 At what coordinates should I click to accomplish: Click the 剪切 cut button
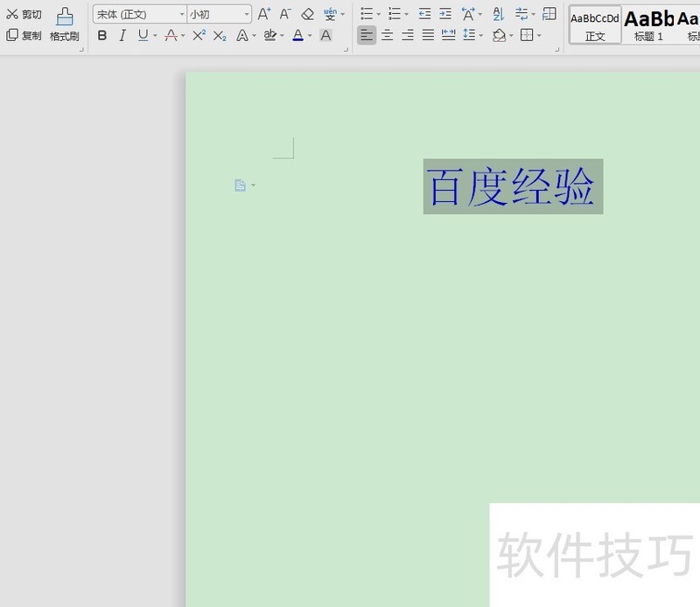24,14
